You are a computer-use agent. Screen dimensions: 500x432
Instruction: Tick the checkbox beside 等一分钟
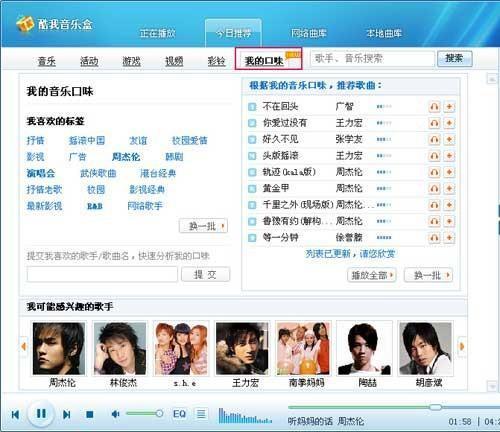(252, 238)
